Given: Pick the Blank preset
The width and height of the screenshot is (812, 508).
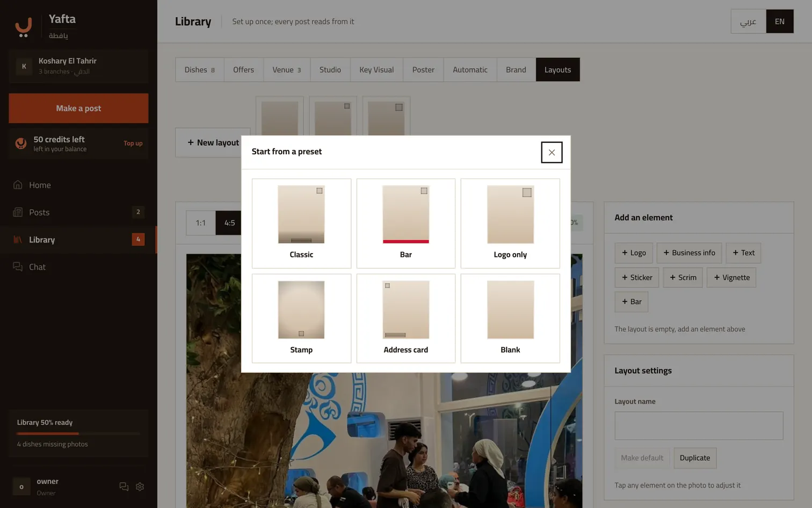Looking at the screenshot, I should click(x=510, y=318).
